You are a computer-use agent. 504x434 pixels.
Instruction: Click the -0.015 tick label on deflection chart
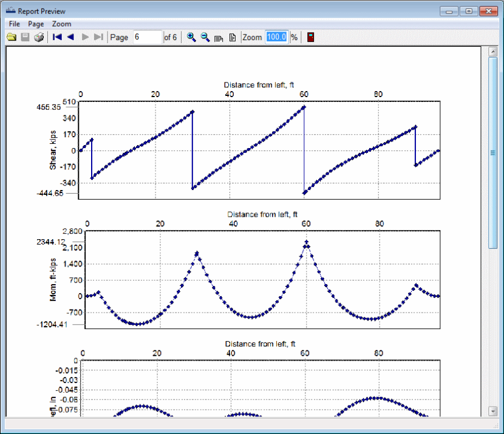[67, 370]
